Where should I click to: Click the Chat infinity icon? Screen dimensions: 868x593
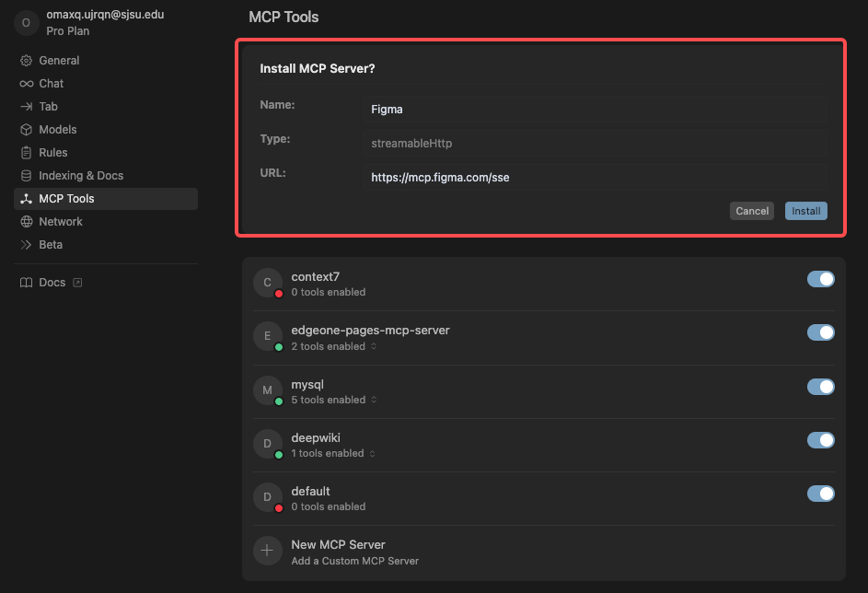point(26,84)
